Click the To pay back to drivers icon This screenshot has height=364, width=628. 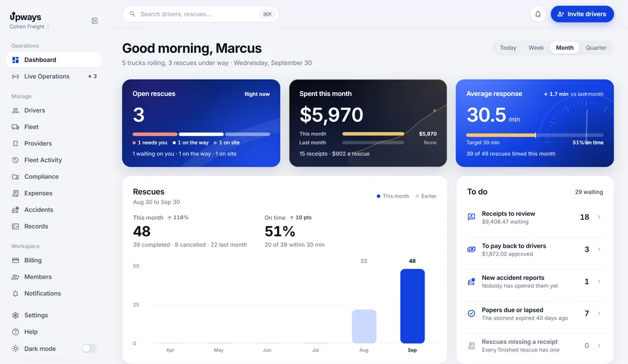pyautogui.click(x=472, y=250)
